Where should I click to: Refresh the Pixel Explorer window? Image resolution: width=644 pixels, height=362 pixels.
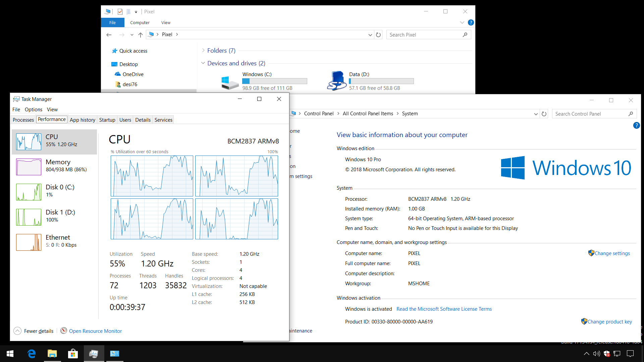coord(378,35)
